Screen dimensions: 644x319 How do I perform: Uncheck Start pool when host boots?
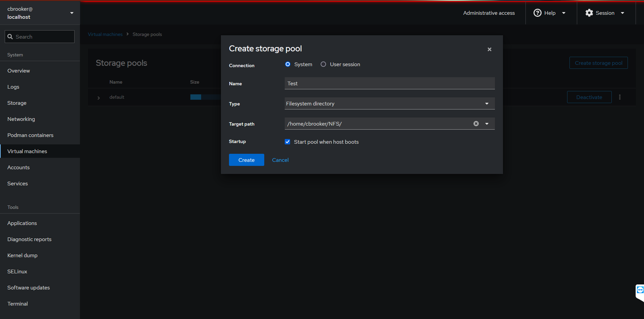click(287, 142)
